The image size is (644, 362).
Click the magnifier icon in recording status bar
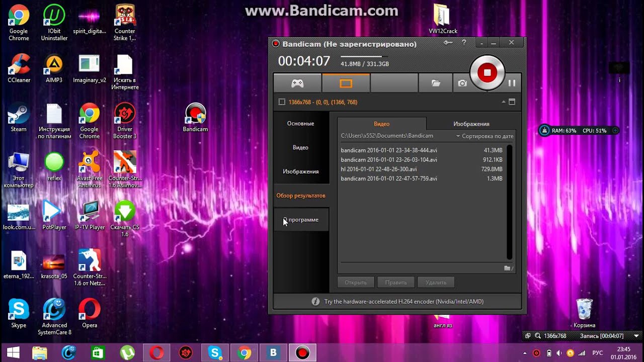point(538,336)
